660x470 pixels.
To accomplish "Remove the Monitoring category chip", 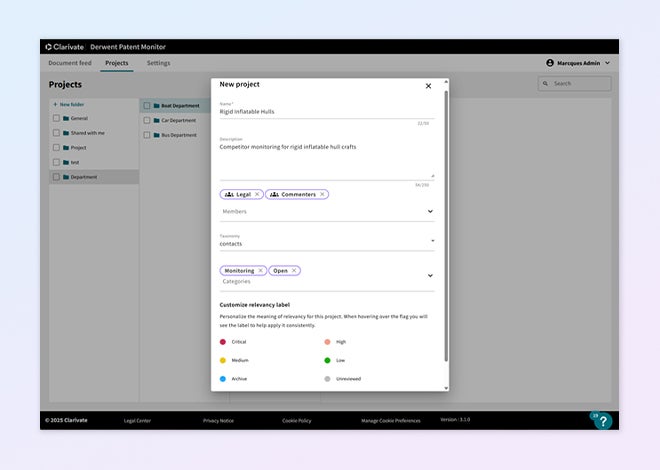I will click(261, 271).
